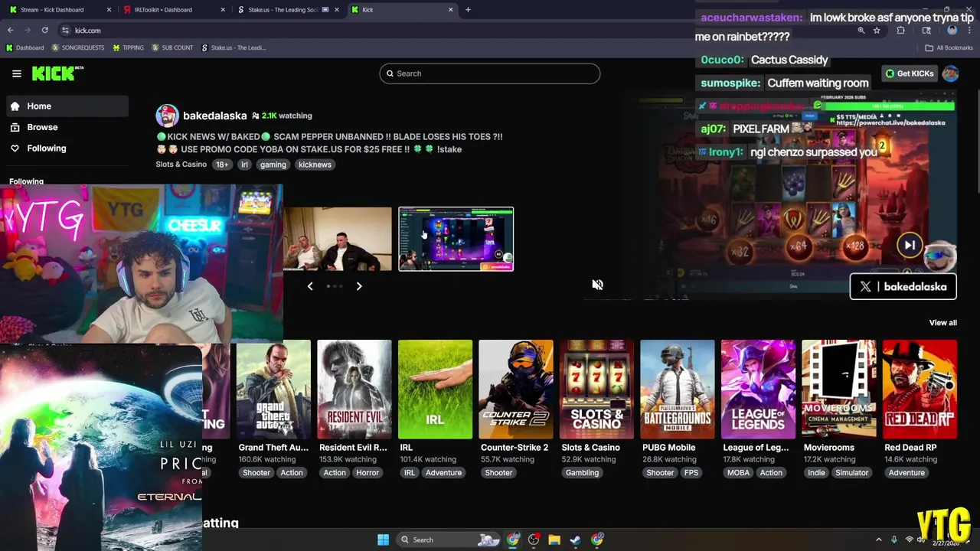Select the featured thumbnail with two men
980x551 pixels.
(337, 239)
